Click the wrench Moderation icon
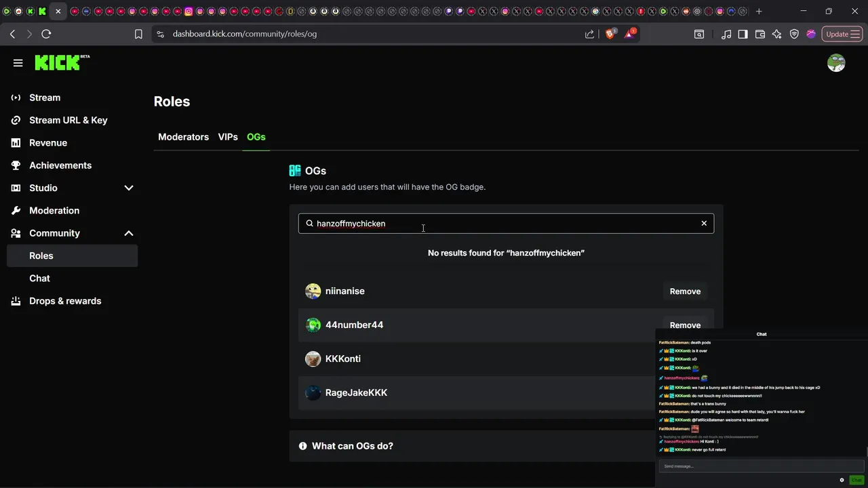Image resolution: width=868 pixels, height=488 pixels. click(x=16, y=211)
